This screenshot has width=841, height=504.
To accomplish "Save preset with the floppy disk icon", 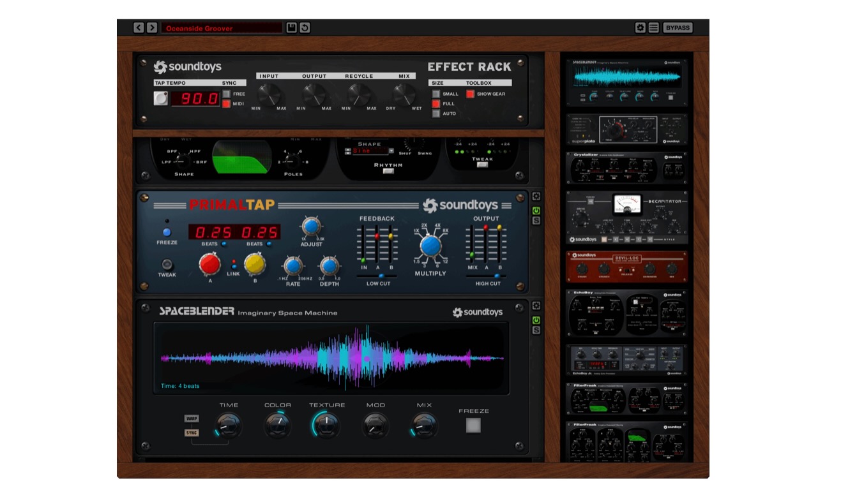I will [292, 27].
